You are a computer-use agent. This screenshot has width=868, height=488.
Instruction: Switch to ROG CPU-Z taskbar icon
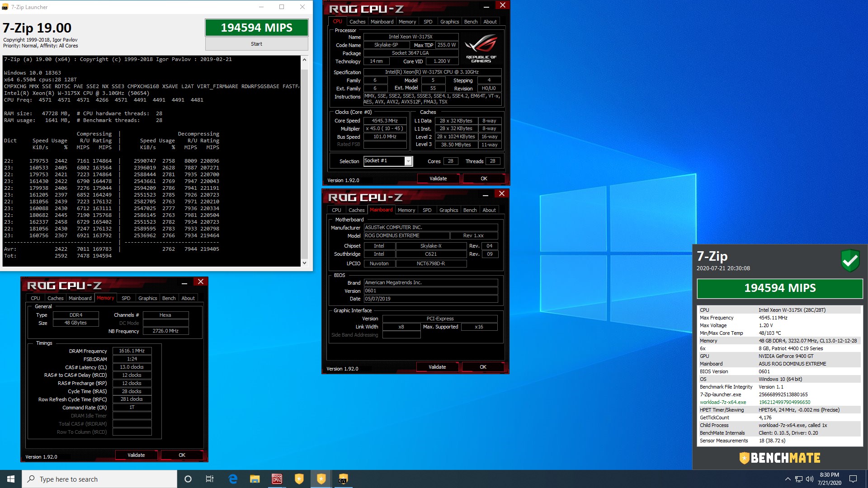click(x=277, y=479)
